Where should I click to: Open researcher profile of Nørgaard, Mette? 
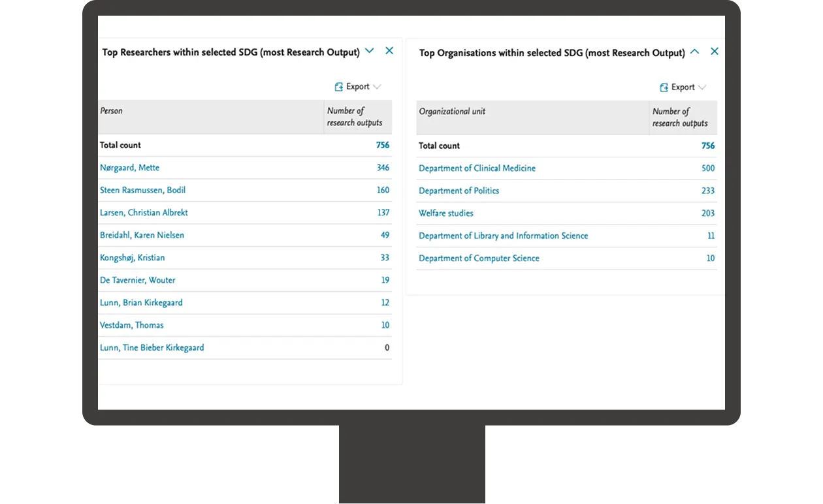(129, 168)
